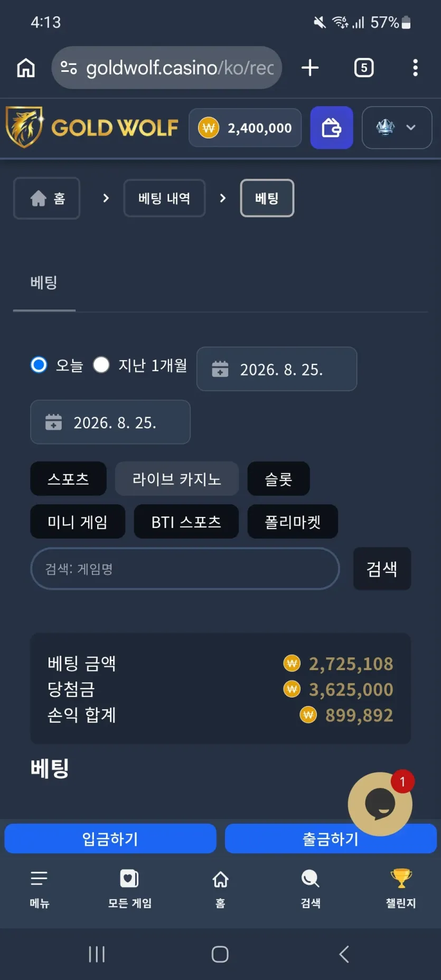
Task: Select the 오늘 radio option
Action: coord(39,365)
